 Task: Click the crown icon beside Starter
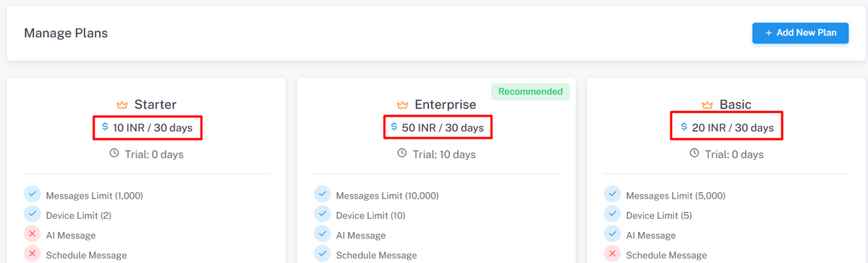(122, 105)
